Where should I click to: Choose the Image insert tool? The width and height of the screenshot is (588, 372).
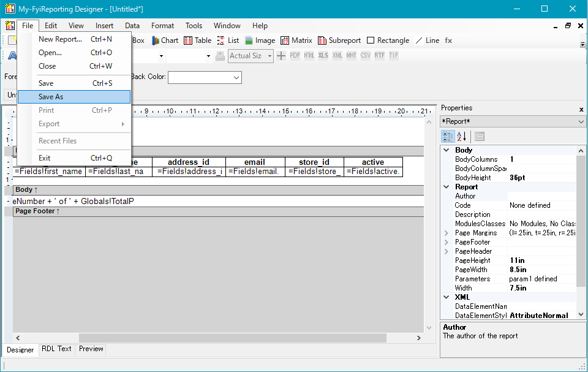click(260, 40)
